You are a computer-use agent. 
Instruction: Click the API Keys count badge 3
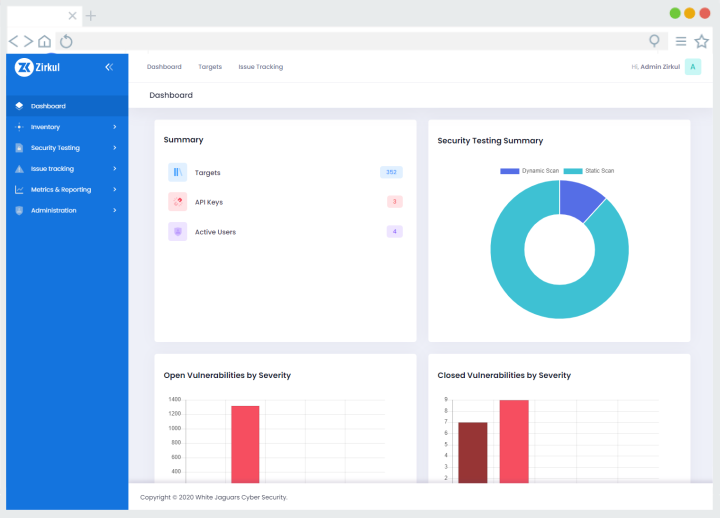click(394, 202)
